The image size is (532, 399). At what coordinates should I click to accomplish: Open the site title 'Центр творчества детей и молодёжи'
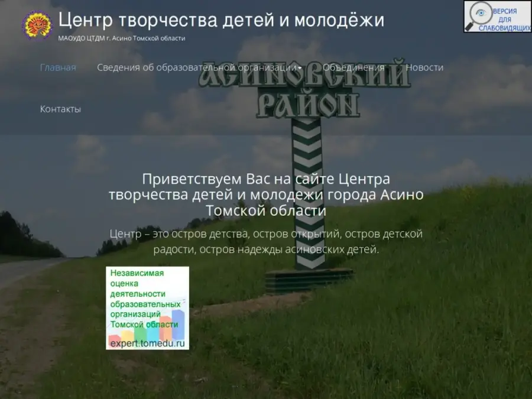click(x=221, y=20)
